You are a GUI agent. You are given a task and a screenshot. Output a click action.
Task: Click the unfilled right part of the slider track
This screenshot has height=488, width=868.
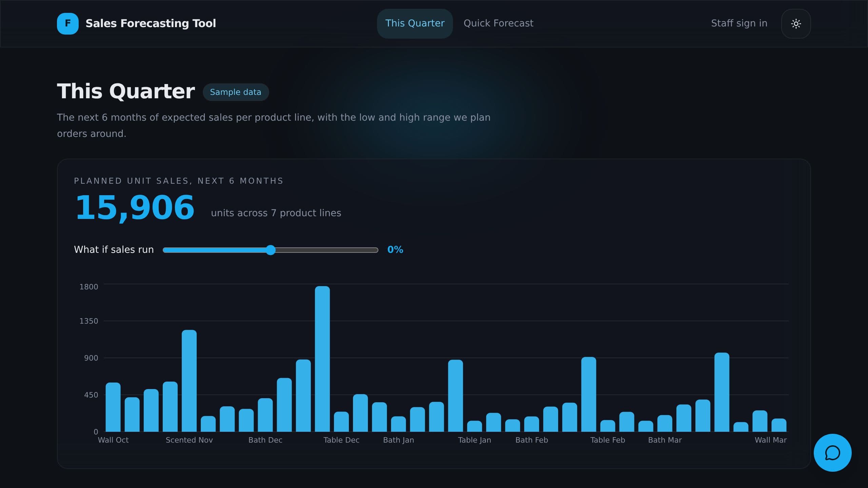pyautogui.click(x=327, y=250)
